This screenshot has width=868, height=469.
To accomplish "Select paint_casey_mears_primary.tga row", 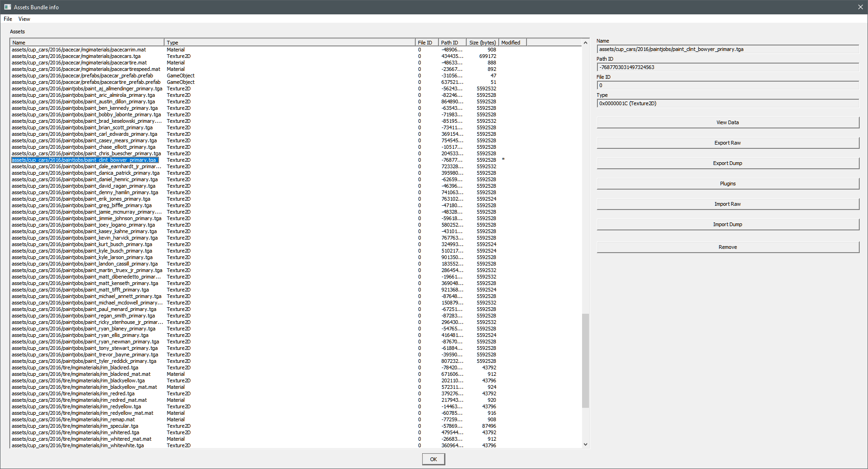I will [x=296, y=140].
